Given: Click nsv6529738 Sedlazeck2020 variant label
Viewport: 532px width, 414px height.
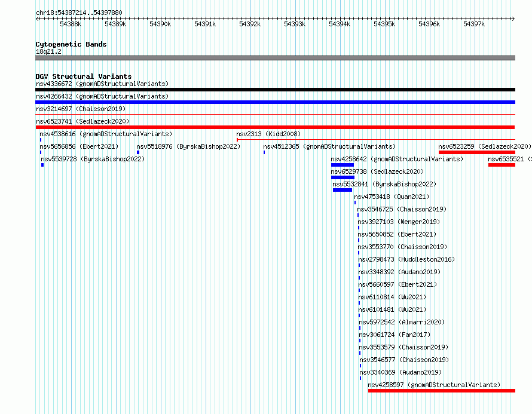Looking at the screenshot, I should [377, 171].
